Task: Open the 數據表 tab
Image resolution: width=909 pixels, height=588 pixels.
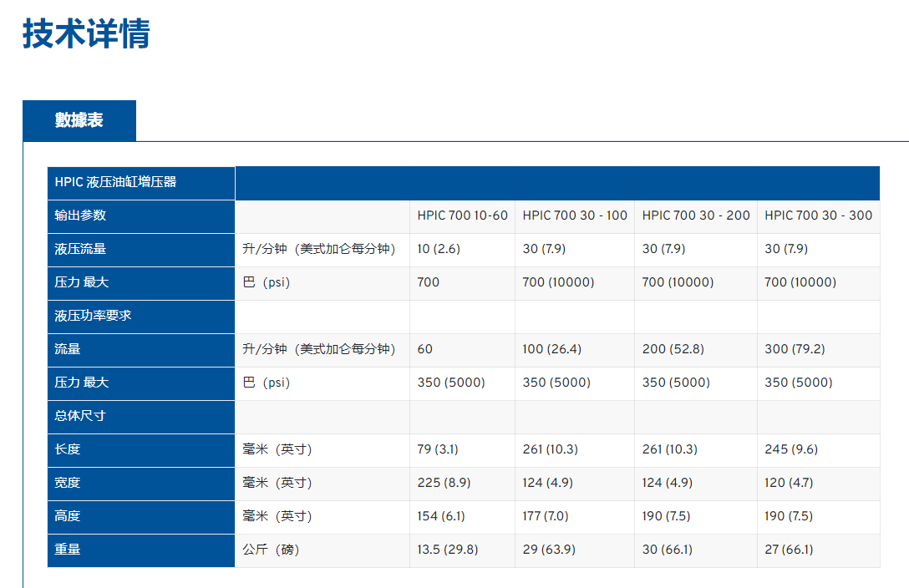Action: (79, 120)
